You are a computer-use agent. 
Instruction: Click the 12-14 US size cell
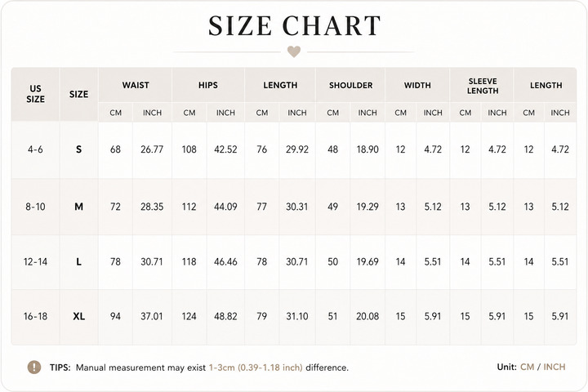[x=35, y=261]
